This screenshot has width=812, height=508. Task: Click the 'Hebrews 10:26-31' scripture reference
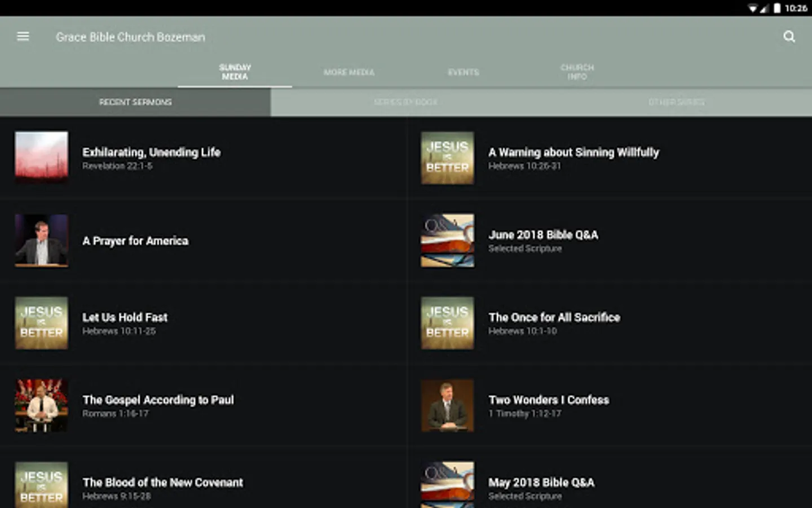(525, 166)
